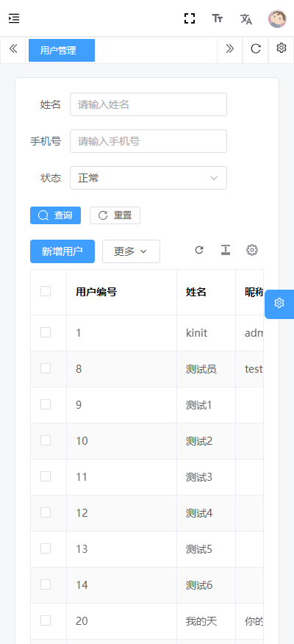Expand the 更多 dropdown button

[x=131, y=251]
